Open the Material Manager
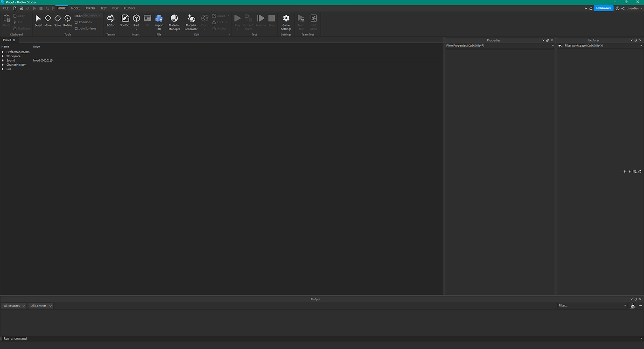This screenshot has width=644, height=349. click(174, 21)
